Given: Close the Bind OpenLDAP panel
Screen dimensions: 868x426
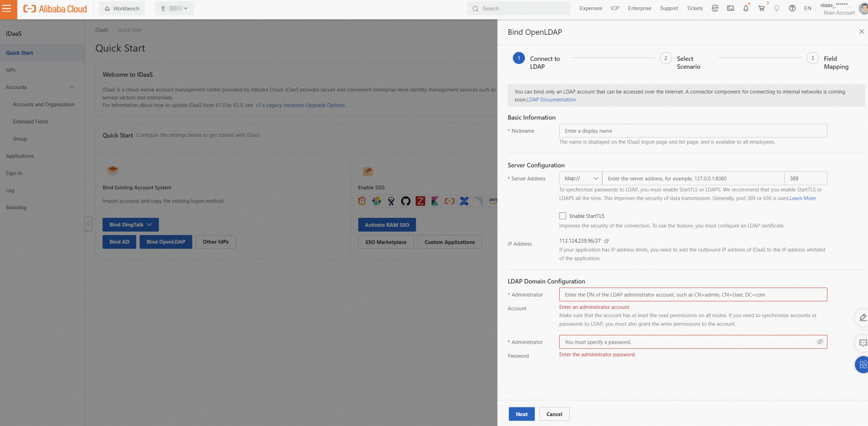Looking at the screenshot, I should (861, 32).
